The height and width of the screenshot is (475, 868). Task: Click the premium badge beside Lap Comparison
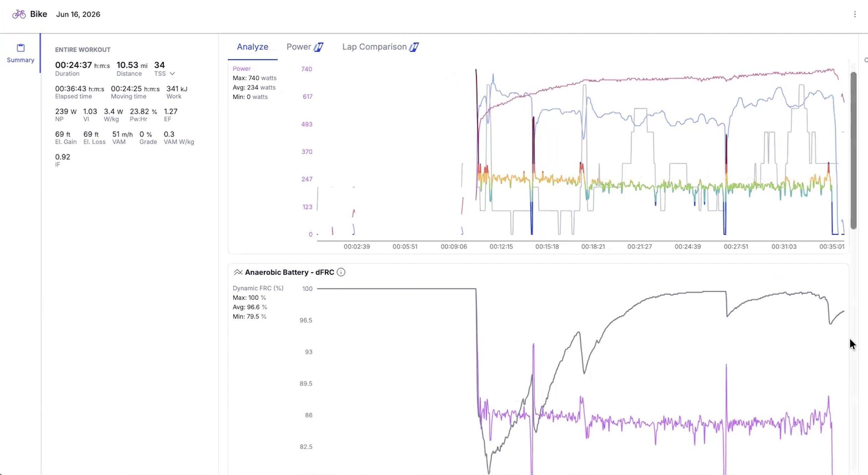point(414,47)
